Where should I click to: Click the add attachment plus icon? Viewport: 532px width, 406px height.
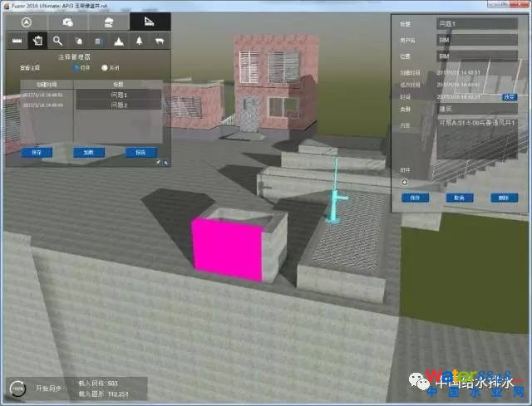tap(405, 182)
